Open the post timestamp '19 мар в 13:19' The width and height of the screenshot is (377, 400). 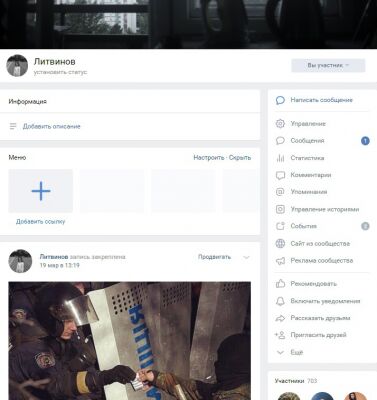coord(60,266)
